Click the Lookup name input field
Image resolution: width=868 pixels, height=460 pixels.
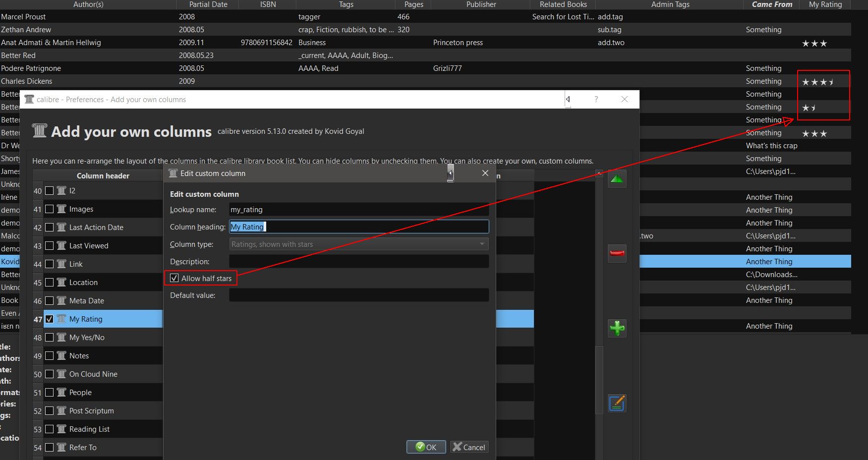[x=359, y=209]
